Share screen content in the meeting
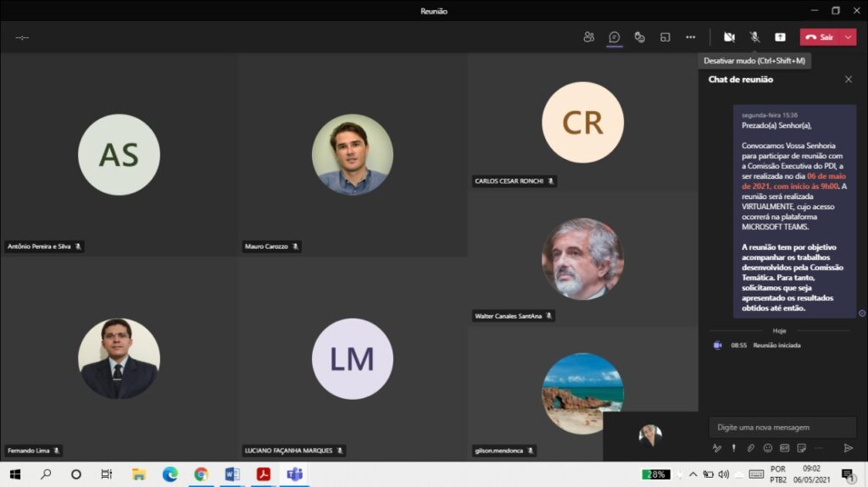This screenshot has width=868, height=487. pos(780,37)
